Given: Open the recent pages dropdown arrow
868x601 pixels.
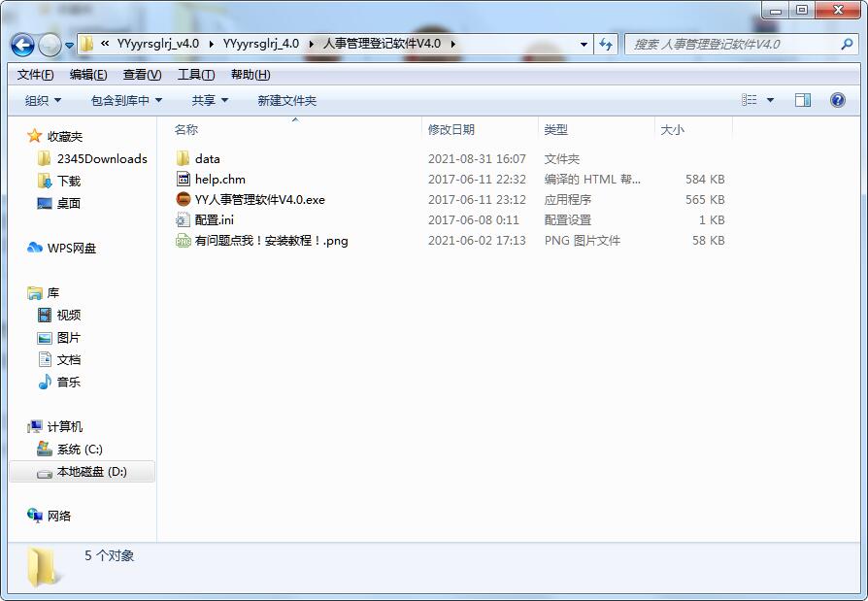Looking at the screenshot, I should 69,46.
